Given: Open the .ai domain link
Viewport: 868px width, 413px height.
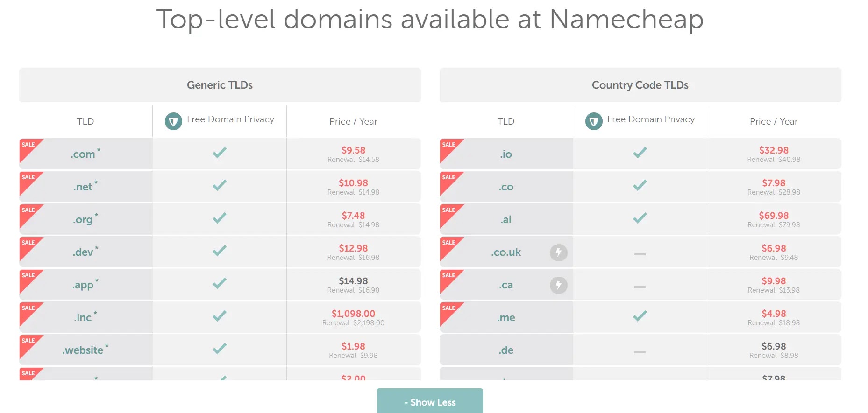Looking at the screenshot, I should coord(506,220).
